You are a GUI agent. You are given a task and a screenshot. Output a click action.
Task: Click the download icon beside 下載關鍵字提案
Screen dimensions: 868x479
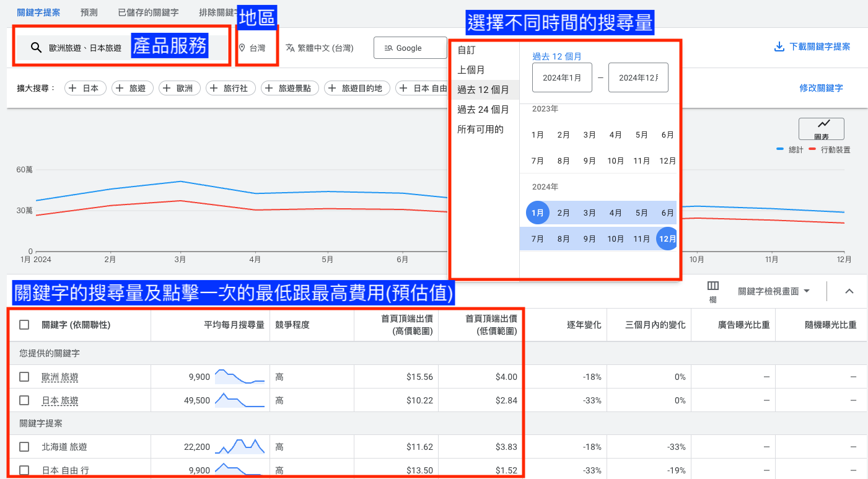pyautogui.click(x=779, y=47)
